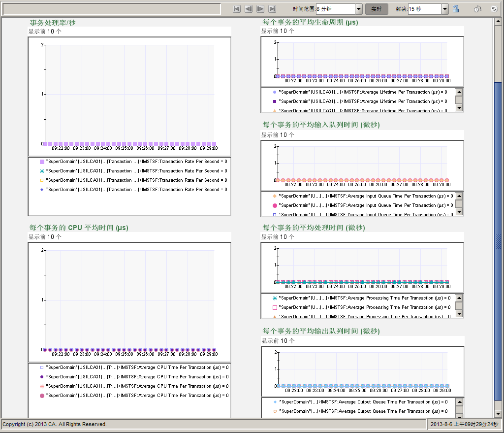504x433 pixels.
Task: Jump to the last time point
Action: 272,9
